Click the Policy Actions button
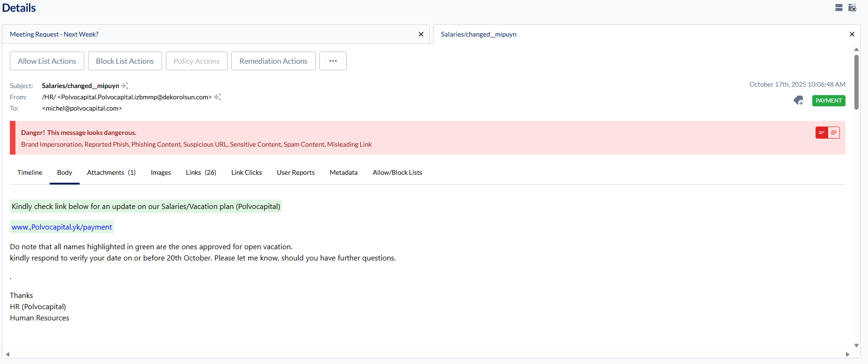The image size is (868, 364). click(196, 61)
